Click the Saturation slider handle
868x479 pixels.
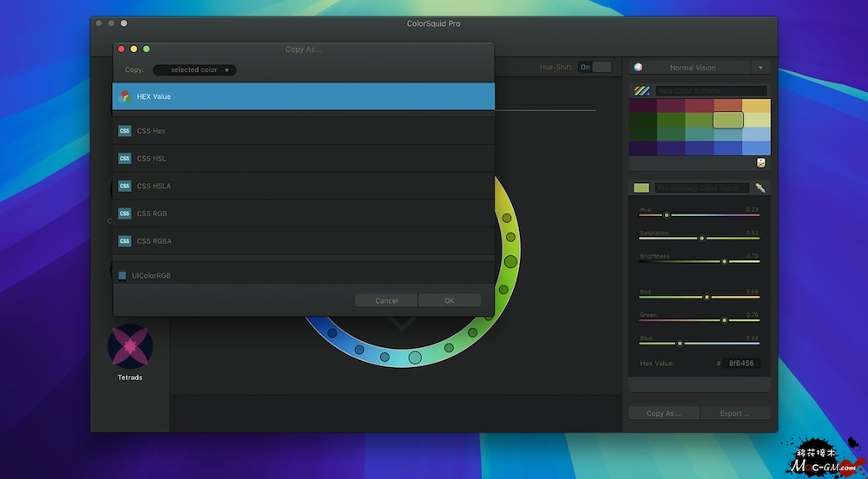(x=701, y=238)
